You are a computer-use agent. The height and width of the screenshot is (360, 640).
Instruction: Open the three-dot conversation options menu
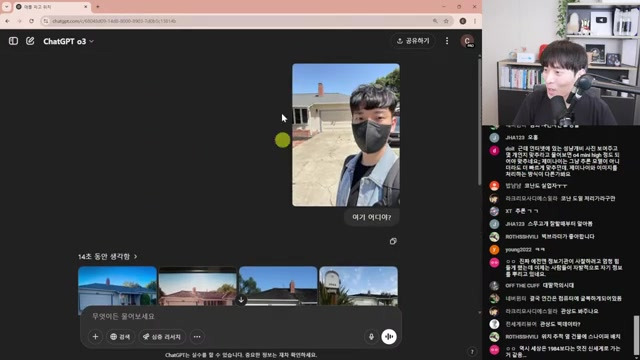[x=447, y=41]
